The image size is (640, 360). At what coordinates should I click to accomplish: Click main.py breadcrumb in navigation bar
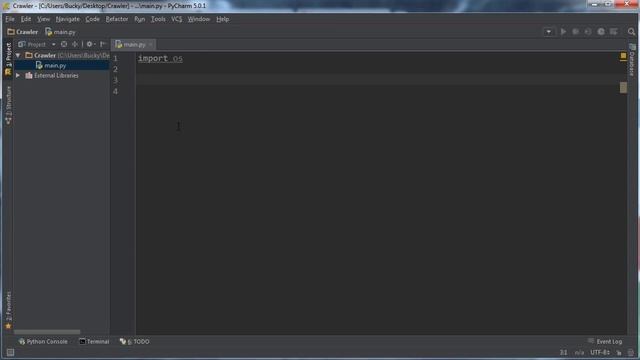pos(60,32)
